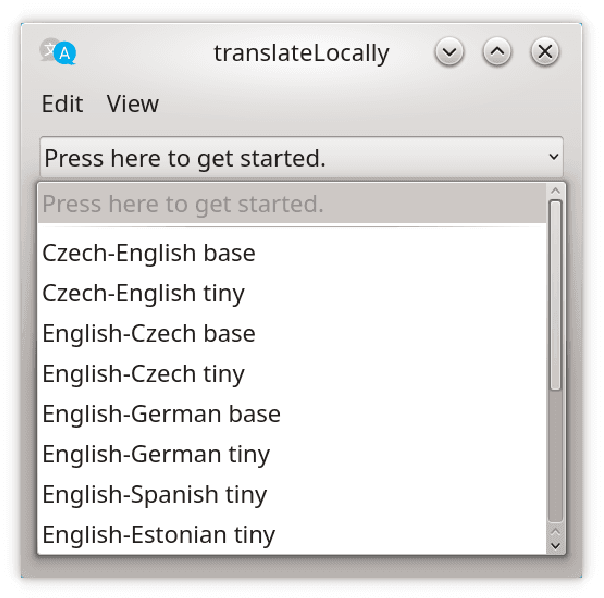This screenshot has width=604, height=598.
Task: Minimize the translateLocally window
Action: (x=450, y=52)
